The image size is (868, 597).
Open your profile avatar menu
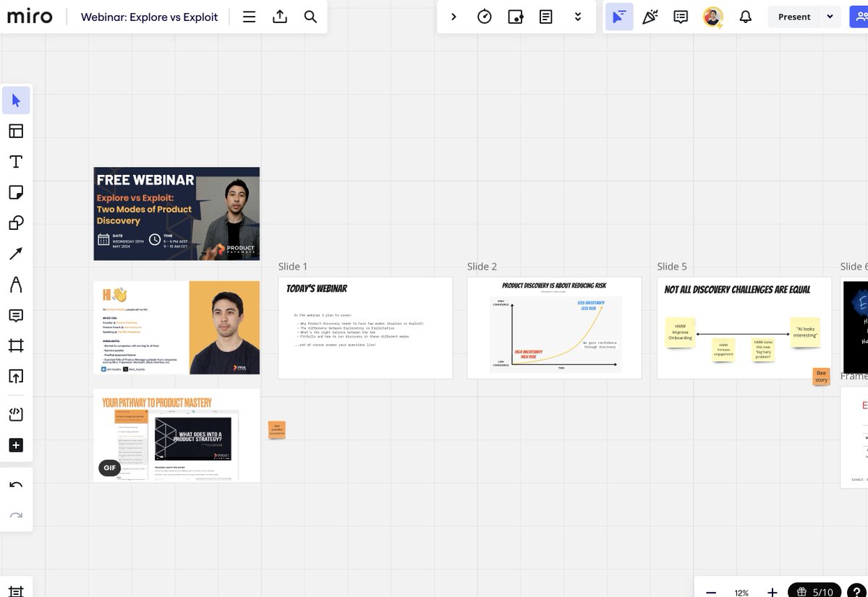point(712,16)
